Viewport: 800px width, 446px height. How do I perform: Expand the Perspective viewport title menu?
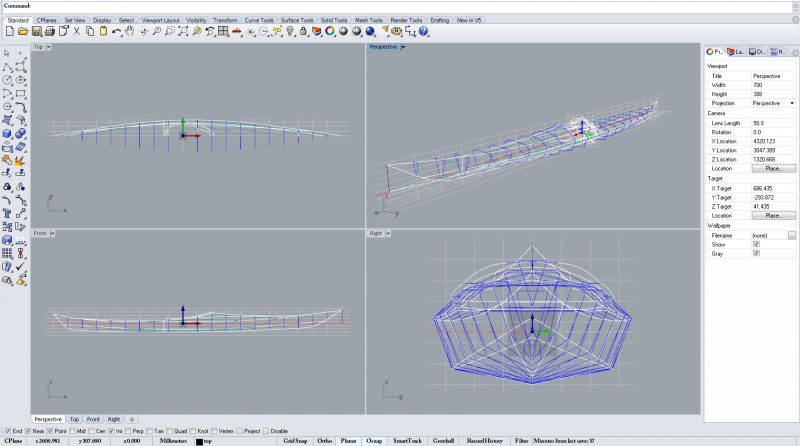pyautogui.click(x=402, y=46)
